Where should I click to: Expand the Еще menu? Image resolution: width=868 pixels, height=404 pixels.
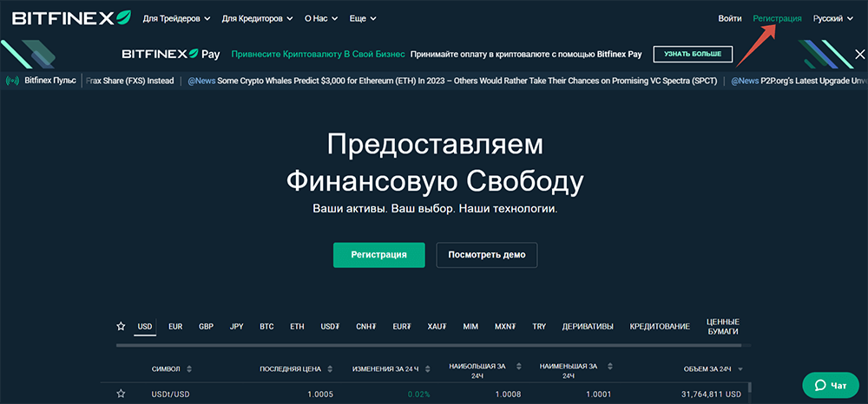coord(363,18)
